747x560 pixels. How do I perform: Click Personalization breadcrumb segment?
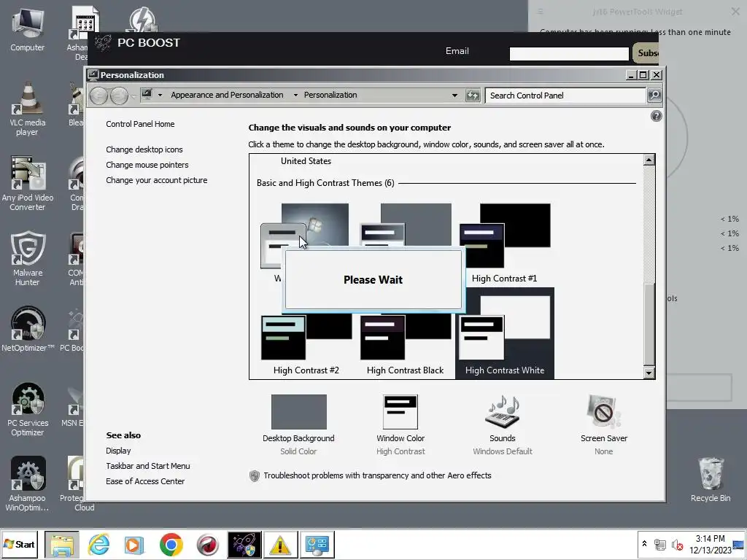pos(330,96)
